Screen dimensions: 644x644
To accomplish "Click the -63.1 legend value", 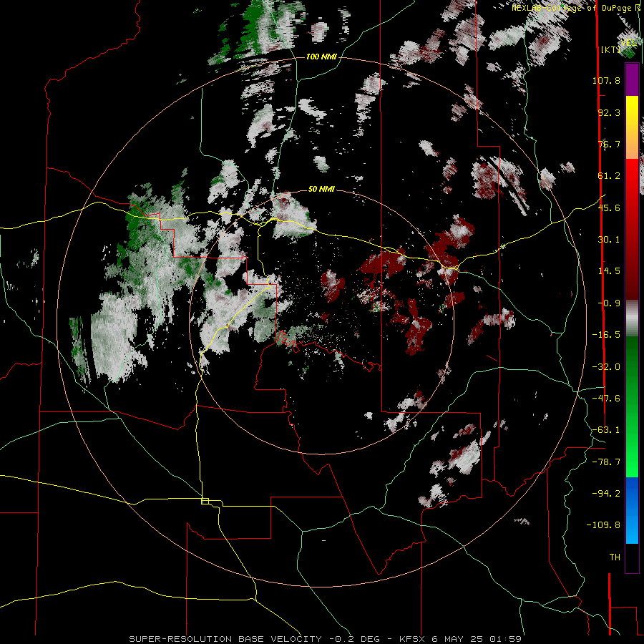I will coord(606,430).
